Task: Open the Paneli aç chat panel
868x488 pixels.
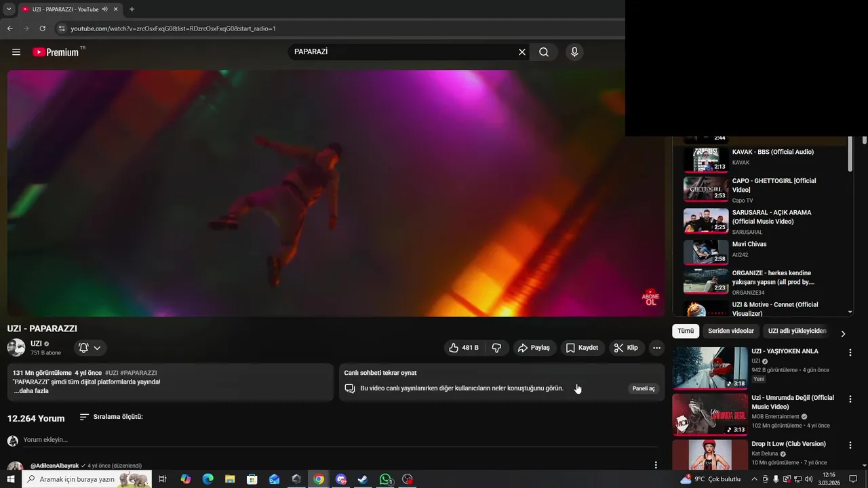Action: coord(644,388)
